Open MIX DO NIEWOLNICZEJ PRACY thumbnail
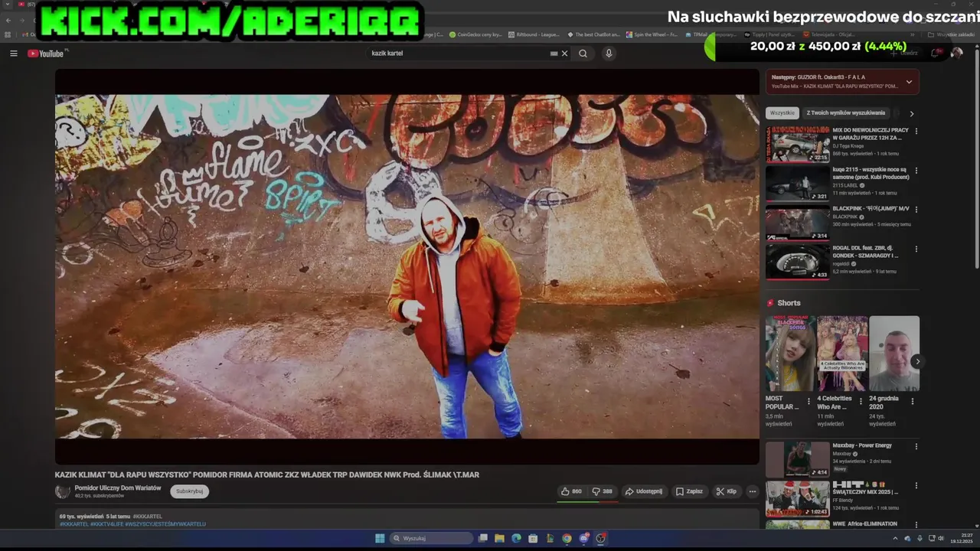This screenshot has height=551, width=980. (x=798, y=143)
